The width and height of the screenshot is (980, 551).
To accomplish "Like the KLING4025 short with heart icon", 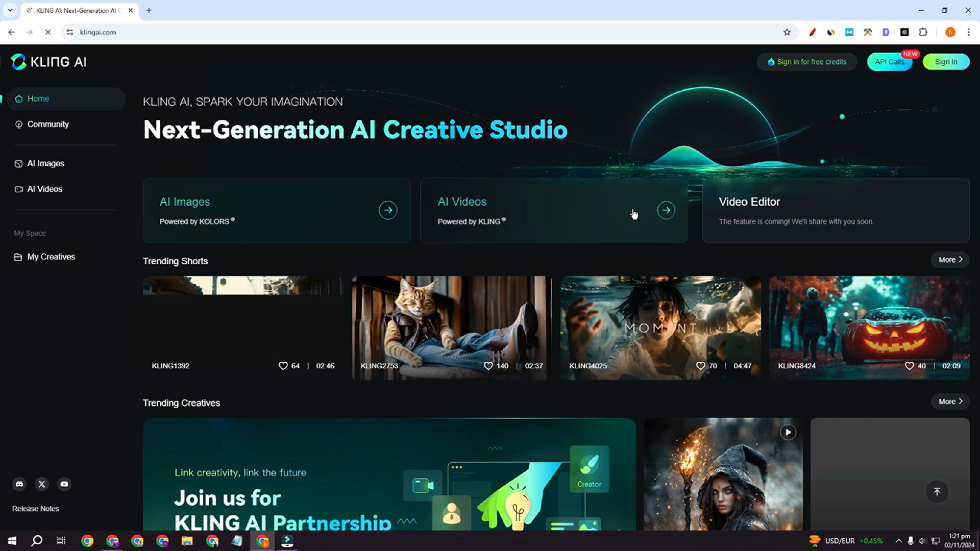I will 700,366.
